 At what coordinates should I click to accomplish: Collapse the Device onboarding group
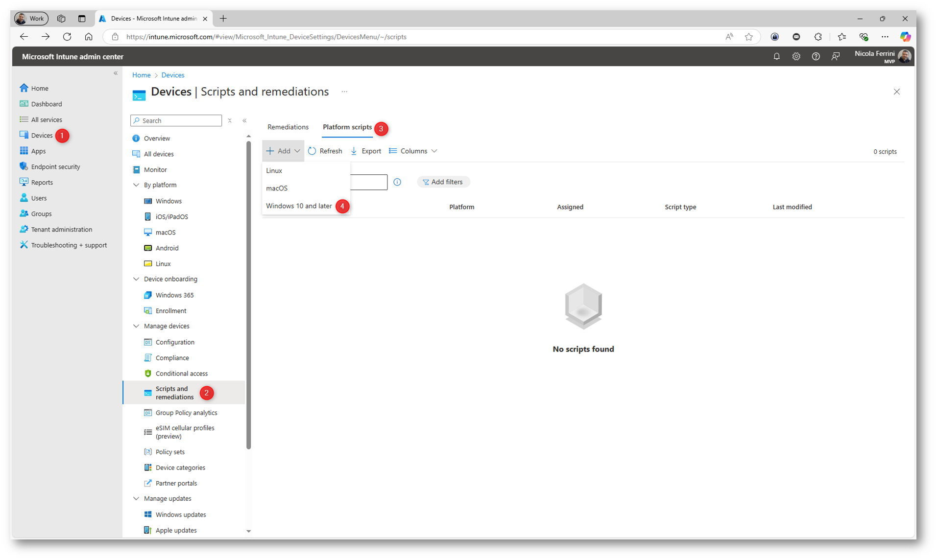pyautogui.click(x=136, y=279)
